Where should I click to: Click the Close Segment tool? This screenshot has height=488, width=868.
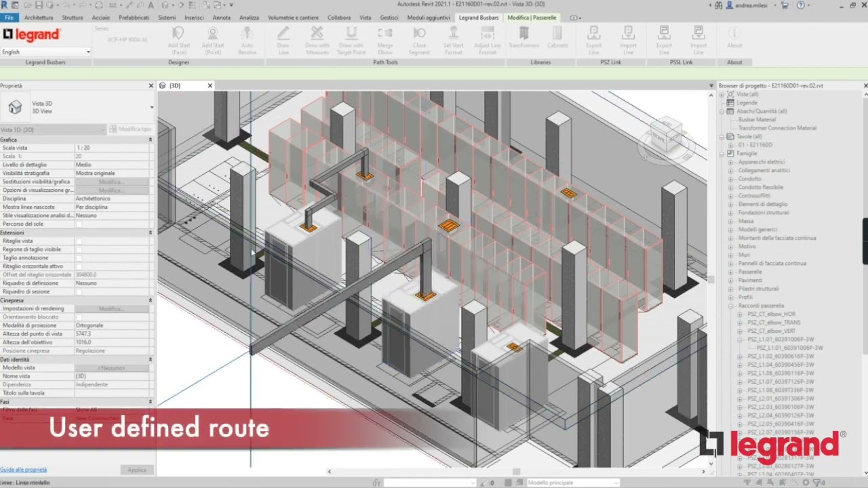[x=419, y=40]
